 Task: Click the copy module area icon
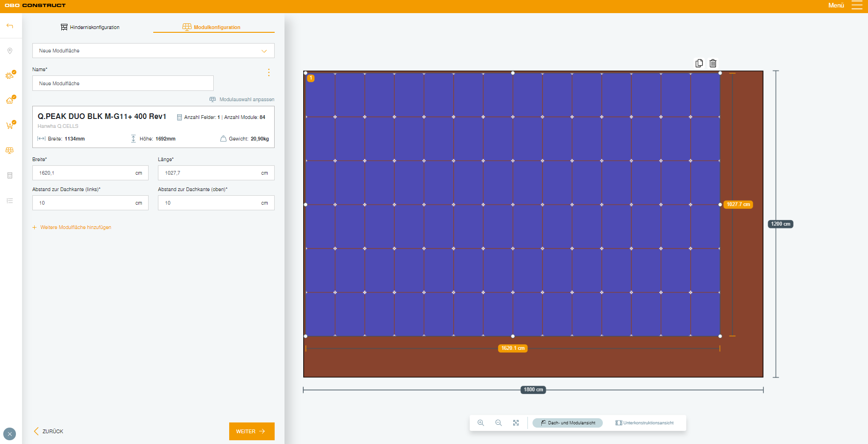(x=699, y=63)
